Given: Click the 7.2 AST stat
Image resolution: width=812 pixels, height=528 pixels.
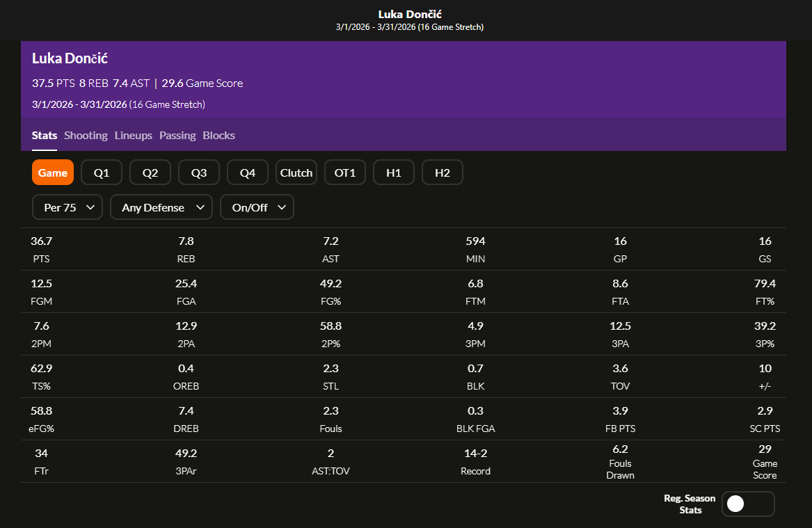Looking at the screenshot, I should (331, 250).
